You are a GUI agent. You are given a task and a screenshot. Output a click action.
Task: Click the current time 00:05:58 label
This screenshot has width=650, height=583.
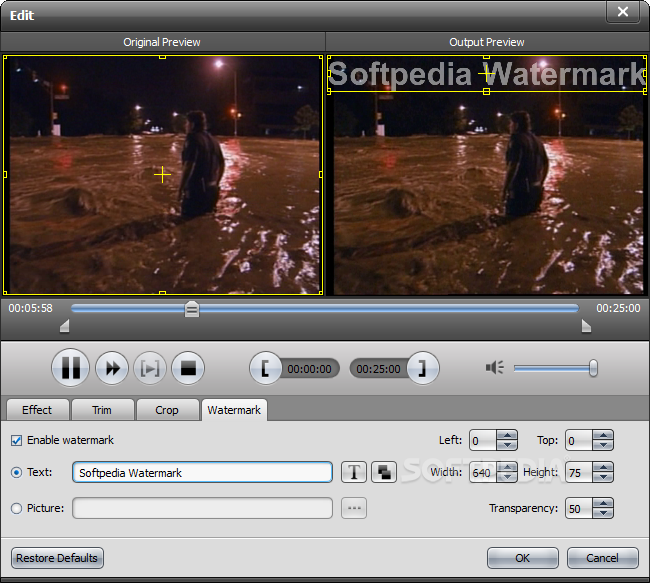(x=31, y=308)
